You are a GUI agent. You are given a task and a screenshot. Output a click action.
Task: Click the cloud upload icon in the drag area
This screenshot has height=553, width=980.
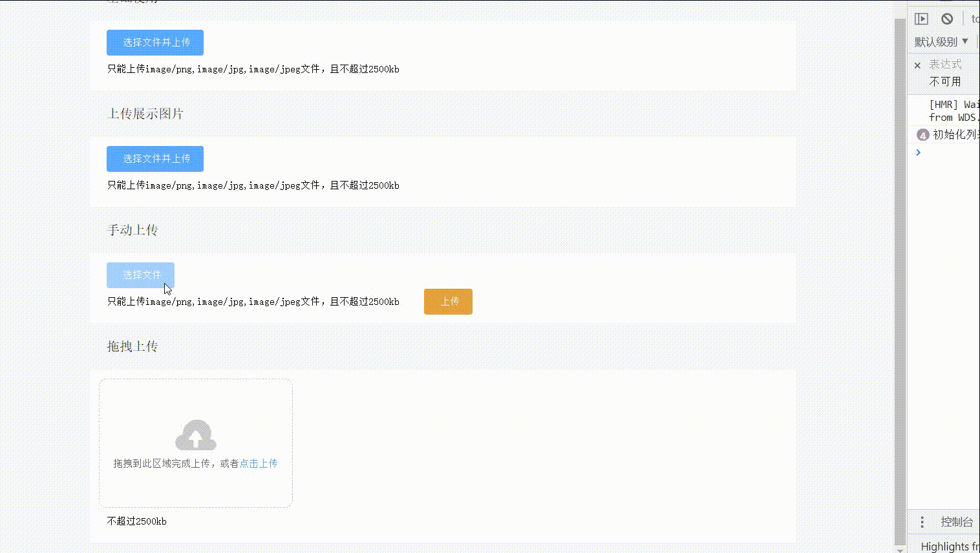click(x=195, y=435)
